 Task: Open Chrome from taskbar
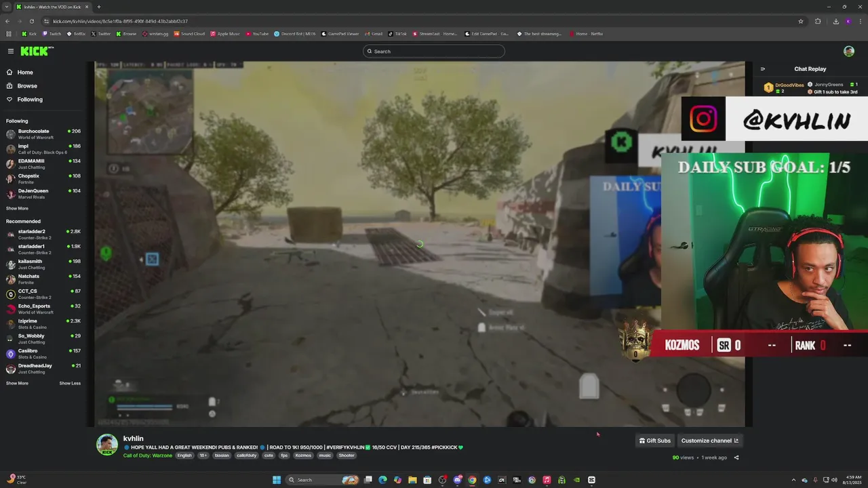tap(472, 480)
